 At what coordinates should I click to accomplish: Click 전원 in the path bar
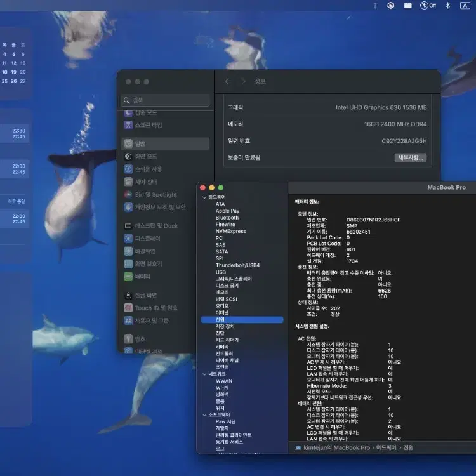coord(408,448)
